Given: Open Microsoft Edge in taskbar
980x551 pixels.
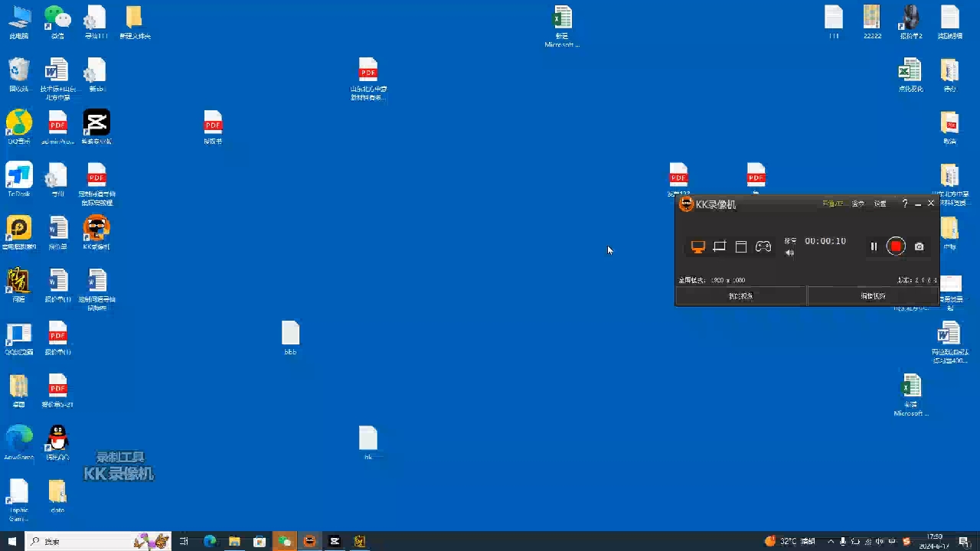Looking at the screenshot, I should point(210,541).
